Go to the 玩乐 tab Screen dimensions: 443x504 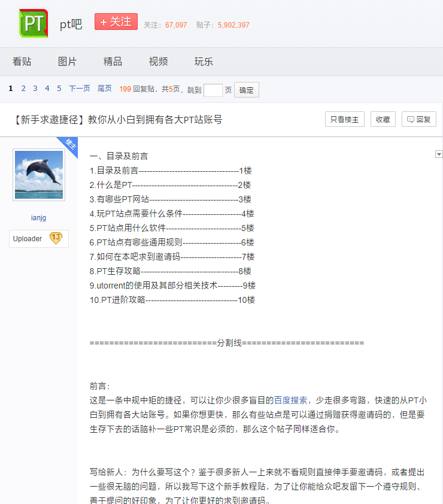(x=204, y=62)
